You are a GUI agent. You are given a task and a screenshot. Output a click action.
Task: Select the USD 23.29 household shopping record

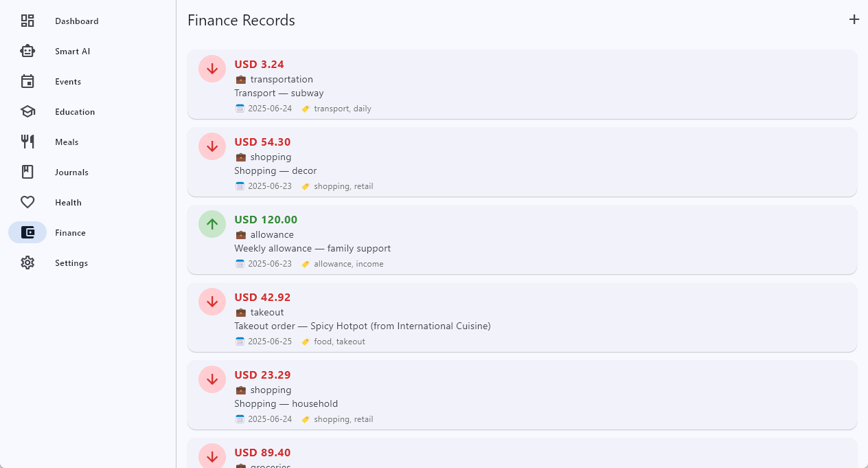click(522, 395)
